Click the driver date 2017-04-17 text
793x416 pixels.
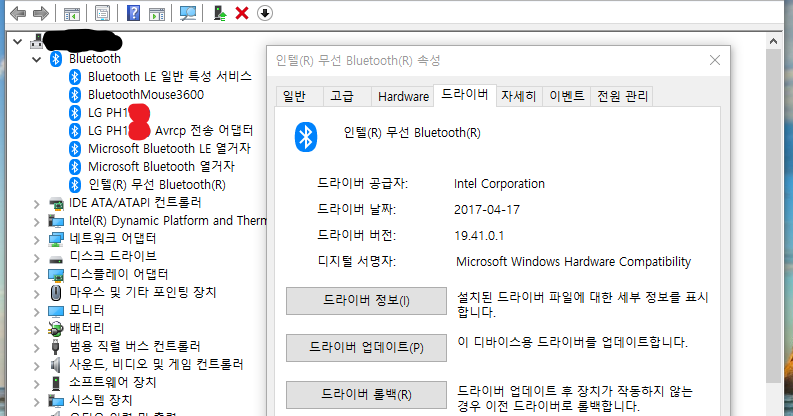(x=487, y=210)
